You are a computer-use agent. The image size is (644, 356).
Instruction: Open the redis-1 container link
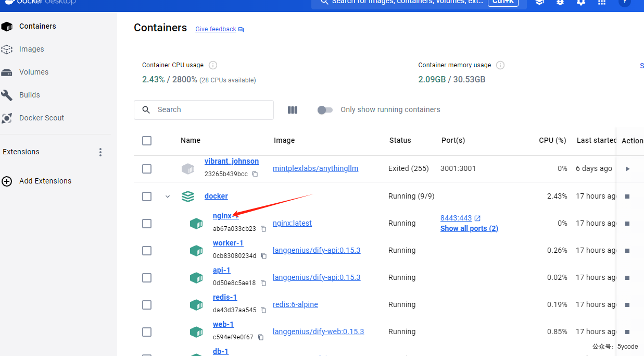coord(225,297)
